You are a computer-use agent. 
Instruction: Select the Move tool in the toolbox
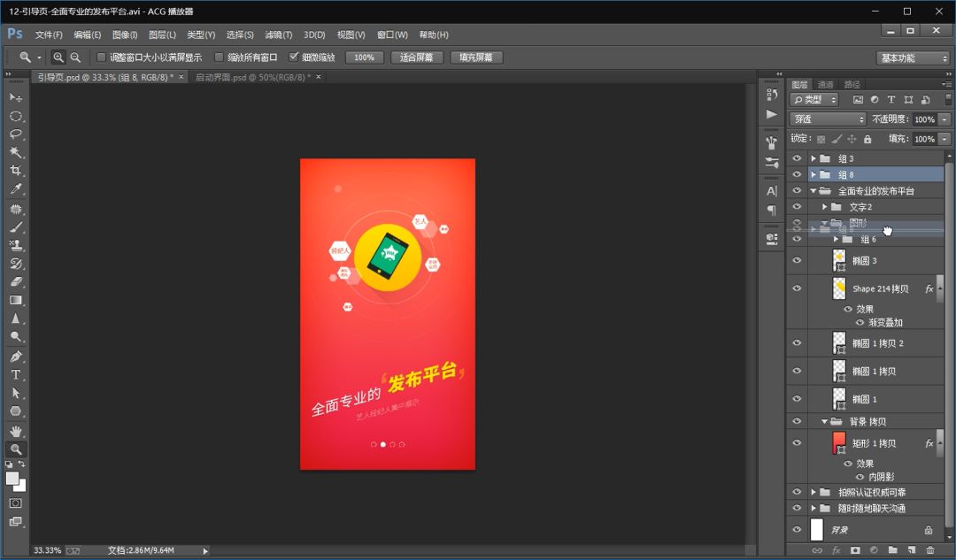pyautogui.click(x=16, y=97)
